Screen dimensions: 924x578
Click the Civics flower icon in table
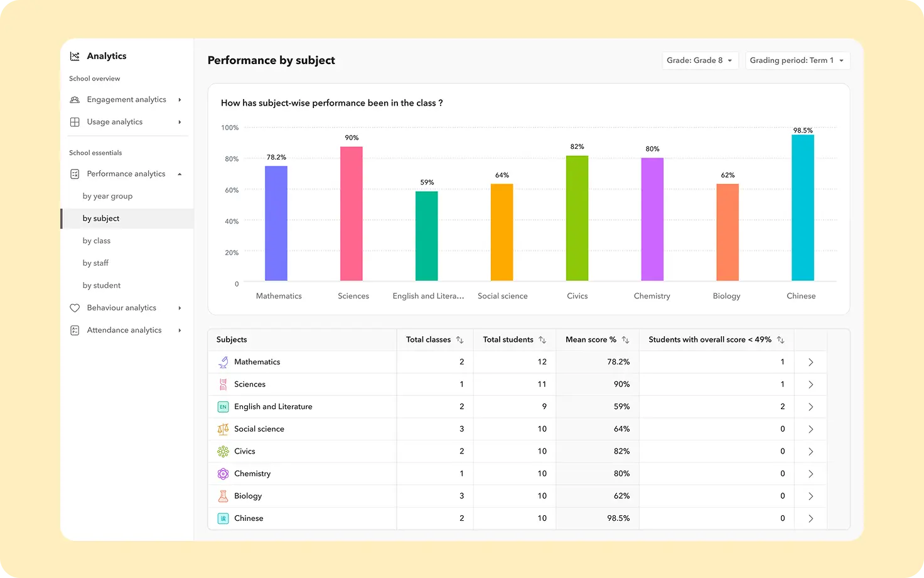coord(223,452)
